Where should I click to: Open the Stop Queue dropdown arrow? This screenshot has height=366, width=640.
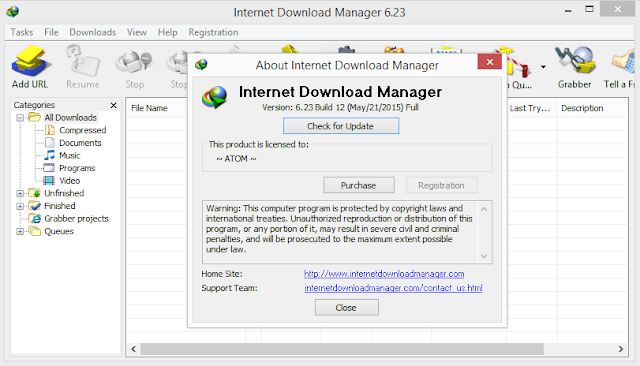[x=543, y=67]
